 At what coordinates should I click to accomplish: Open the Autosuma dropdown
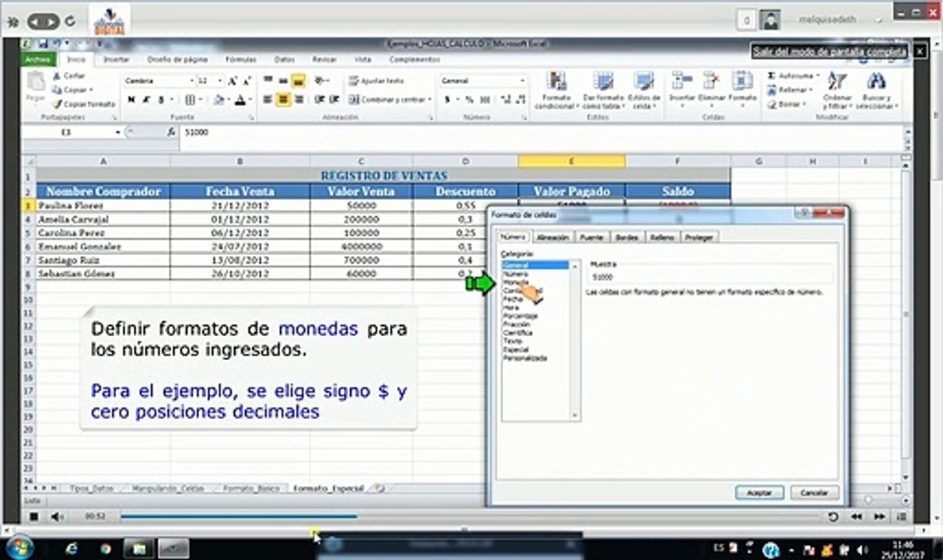pyautogui.click(x=819, y=76)
